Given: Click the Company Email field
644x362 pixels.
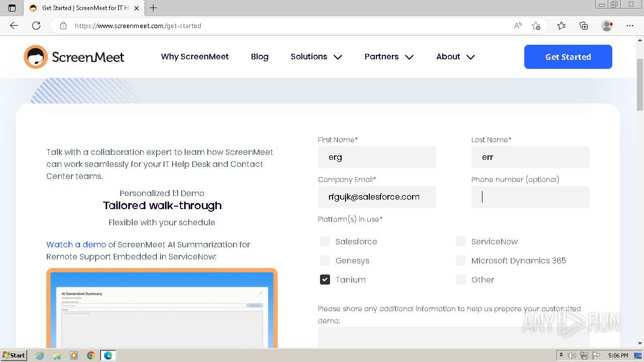Looking at the screenshot, I should 377,197.
